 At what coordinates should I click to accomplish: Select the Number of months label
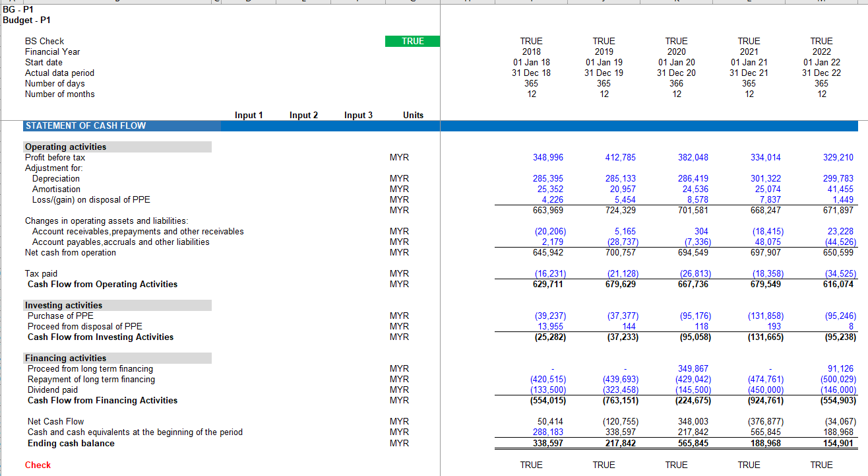click(x=59, y=94)
